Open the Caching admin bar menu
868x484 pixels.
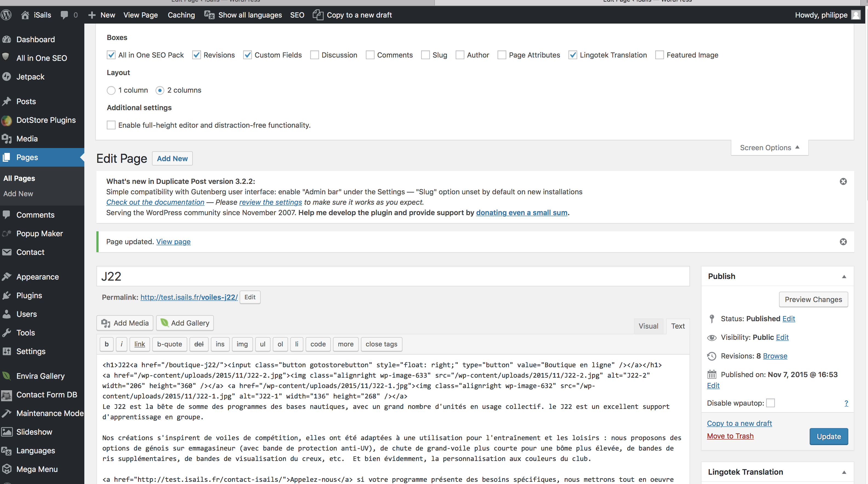click(181, 15)
